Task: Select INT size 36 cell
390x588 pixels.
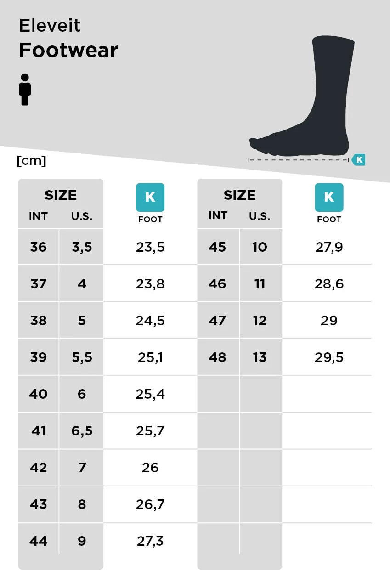Action: (39, 247)
